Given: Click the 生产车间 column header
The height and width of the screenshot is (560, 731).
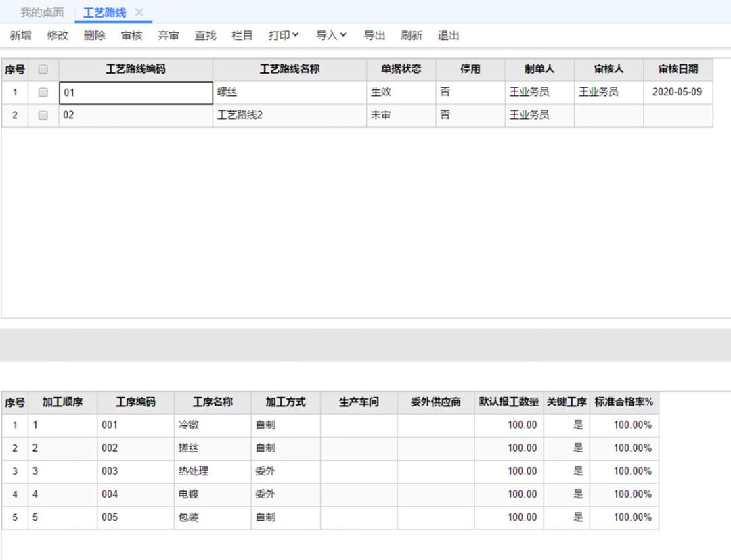Looking at the screenshot, I should click(359, 402).
